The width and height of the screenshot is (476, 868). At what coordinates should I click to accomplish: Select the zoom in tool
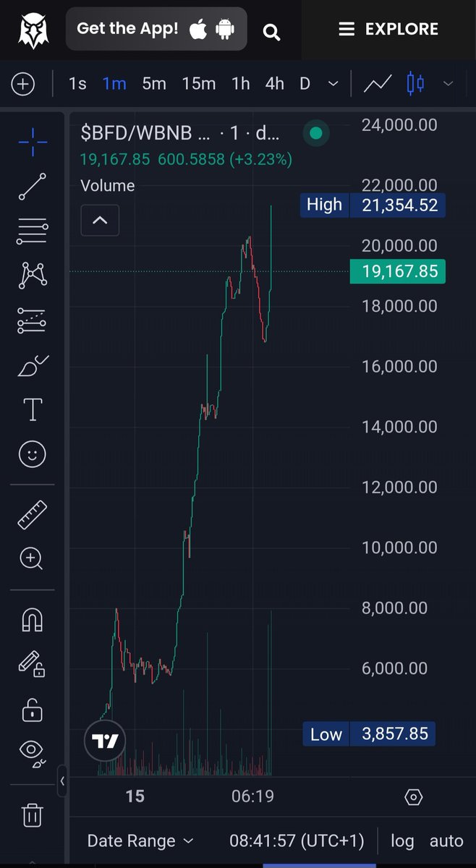point(33,558)
